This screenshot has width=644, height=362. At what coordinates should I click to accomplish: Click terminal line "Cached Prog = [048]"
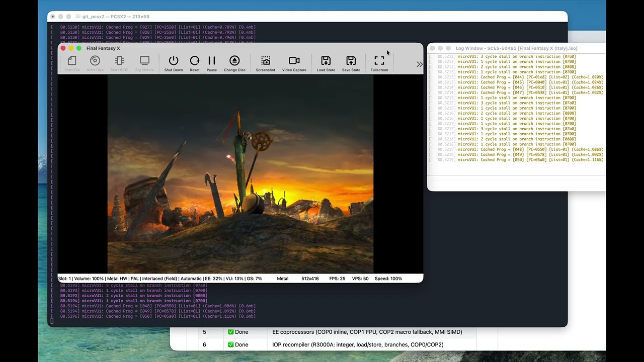click(x=153, y=306)
